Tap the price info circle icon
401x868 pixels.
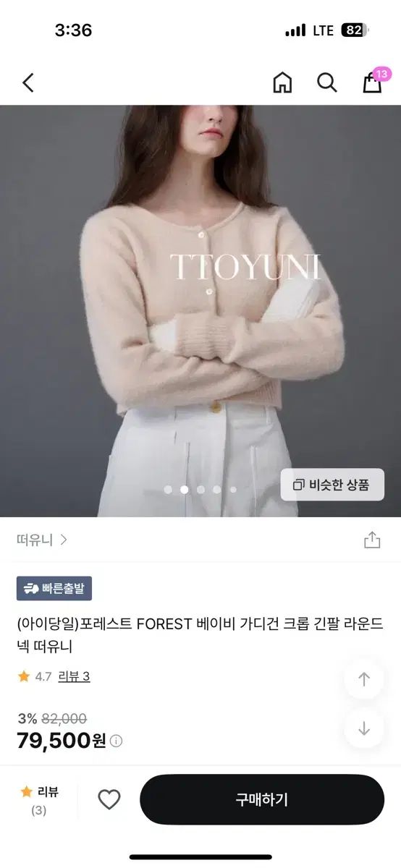coord(116,741)
